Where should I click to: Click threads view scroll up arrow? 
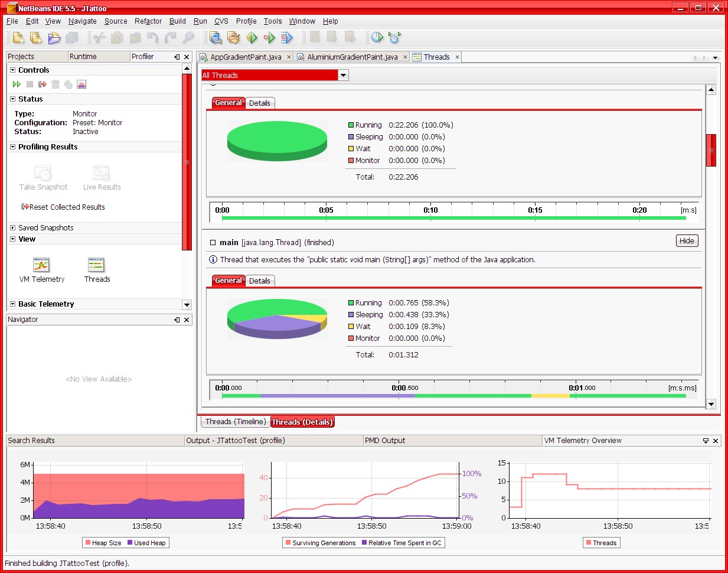(711, 90)
